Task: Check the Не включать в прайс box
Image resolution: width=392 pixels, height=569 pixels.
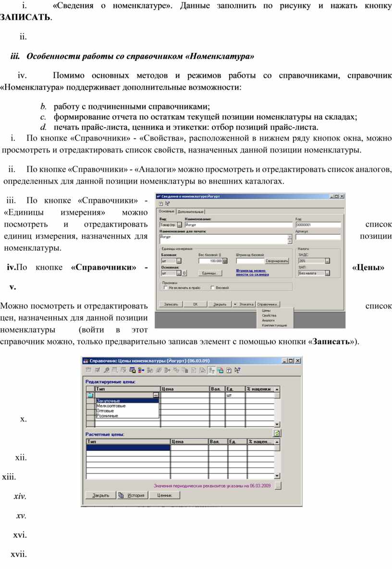Action: coord(166,288)
